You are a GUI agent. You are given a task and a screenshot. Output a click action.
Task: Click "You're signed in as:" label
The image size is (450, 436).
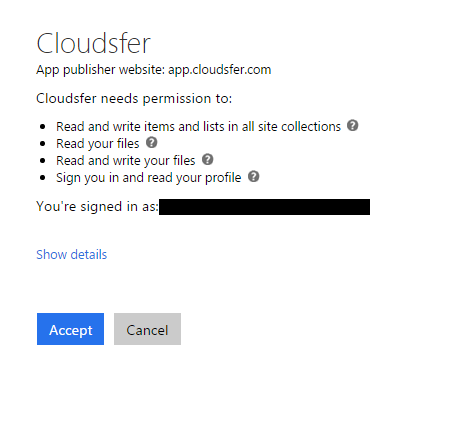click(97, 207)
